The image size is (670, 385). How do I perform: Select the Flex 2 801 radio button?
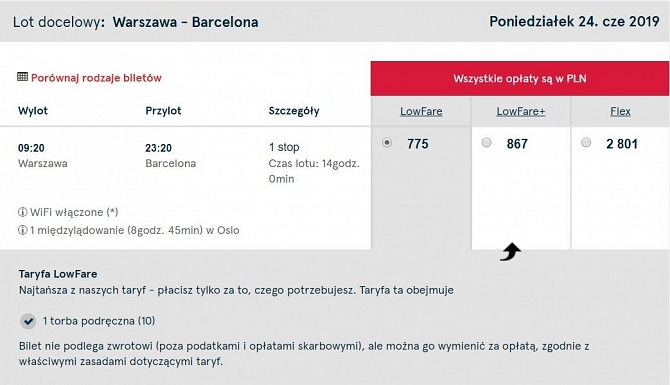click(x=586, y=142)
